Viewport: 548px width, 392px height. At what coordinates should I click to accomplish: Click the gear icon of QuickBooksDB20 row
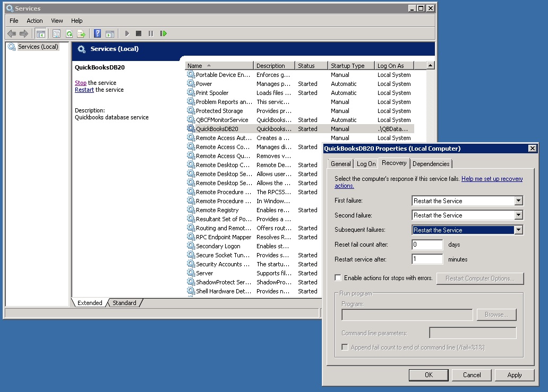click(x=191, y=128)
